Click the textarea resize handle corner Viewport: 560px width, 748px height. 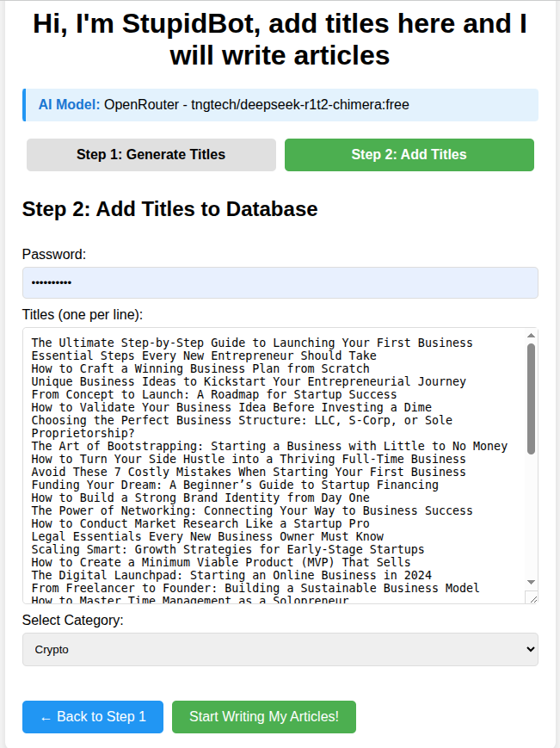point(531,597)
